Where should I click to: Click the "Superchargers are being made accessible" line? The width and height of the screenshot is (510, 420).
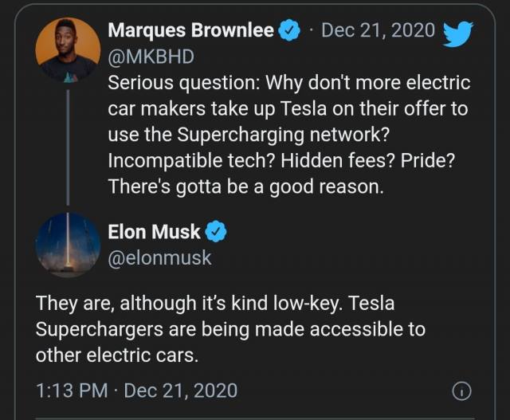pos(230,329)
